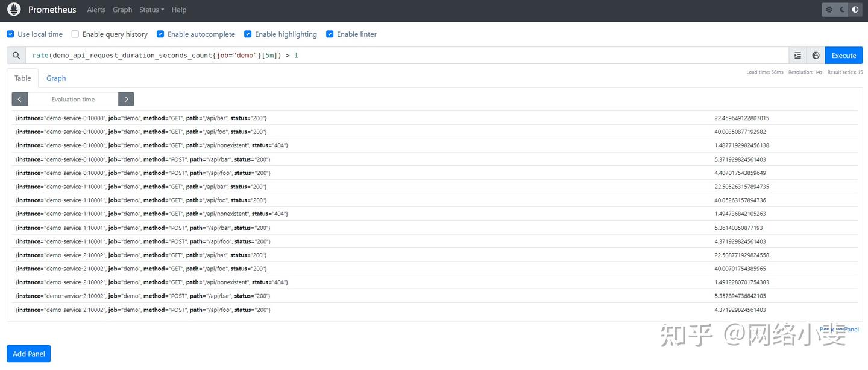Click the Prometheus brand title

point(52,10)
